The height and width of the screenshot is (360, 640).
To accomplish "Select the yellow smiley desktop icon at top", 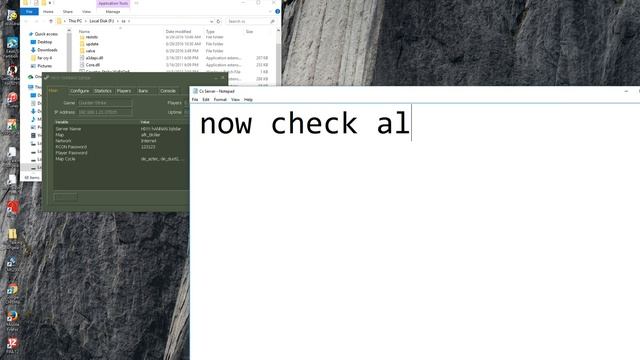I will [x=12, y=16].
